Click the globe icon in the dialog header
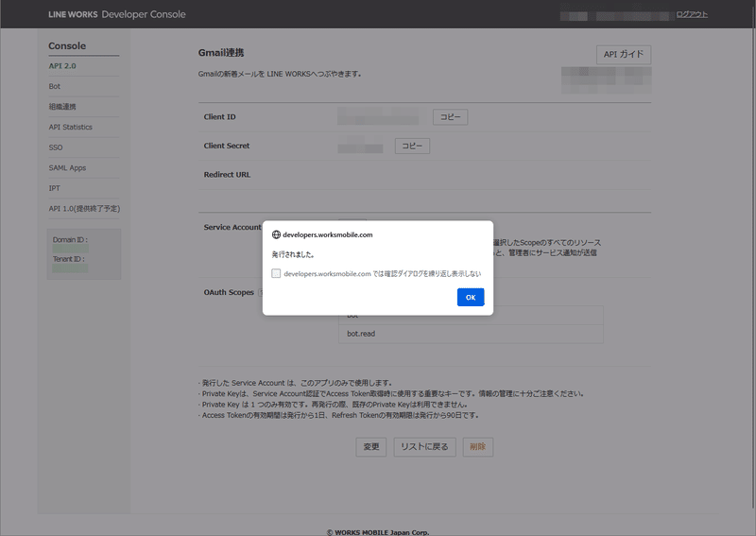The width and height of the screenshot is (756, 536). pyautogui.click(x=276, y=234)
